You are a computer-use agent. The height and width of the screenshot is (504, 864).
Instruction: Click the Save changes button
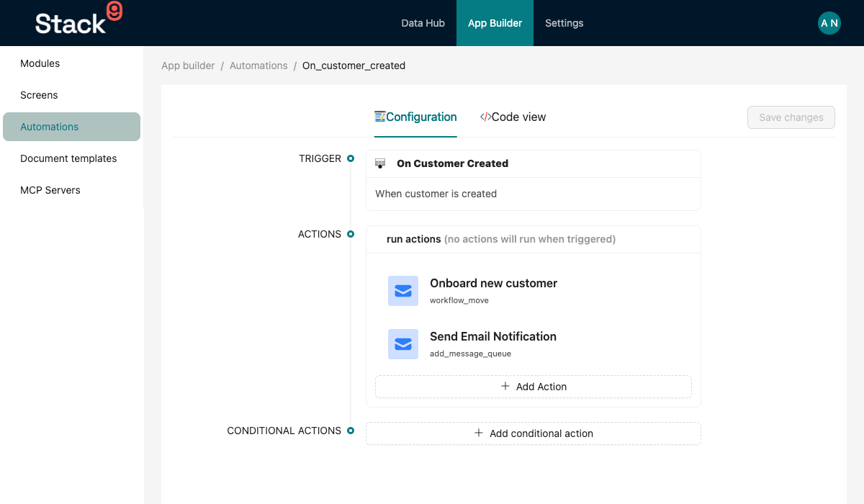coord(791,117)
